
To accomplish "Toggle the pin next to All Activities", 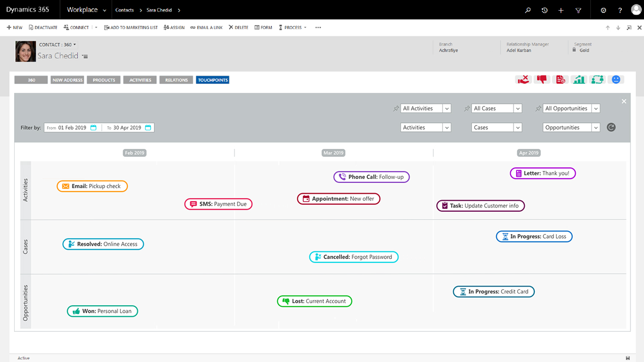I will point(396,109).
